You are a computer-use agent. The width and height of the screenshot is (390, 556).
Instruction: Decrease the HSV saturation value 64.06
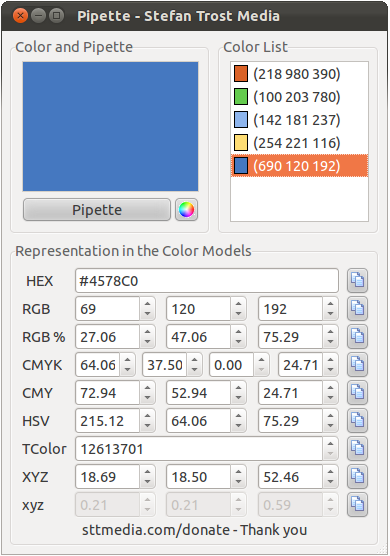[239, 426]
